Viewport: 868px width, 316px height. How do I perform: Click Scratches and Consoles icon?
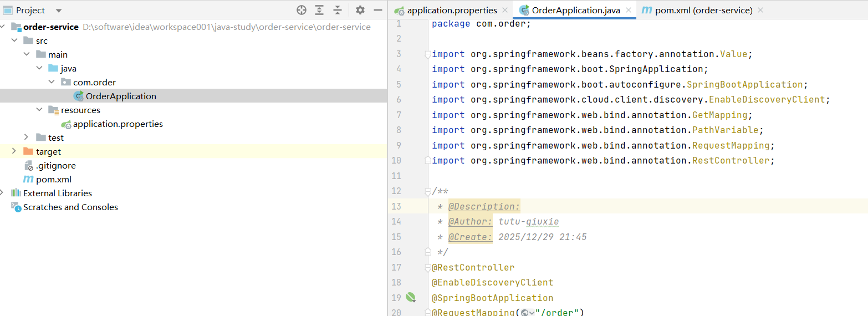click(x=16, y=207)
